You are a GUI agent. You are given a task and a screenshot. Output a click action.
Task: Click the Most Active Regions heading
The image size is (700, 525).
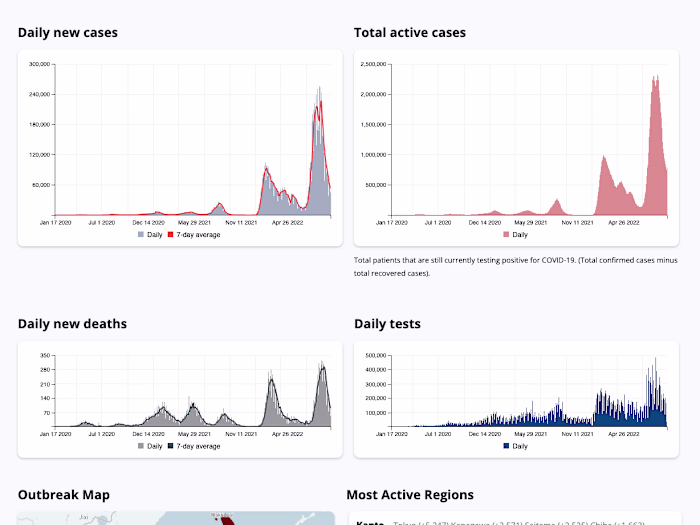coord(410,495)
